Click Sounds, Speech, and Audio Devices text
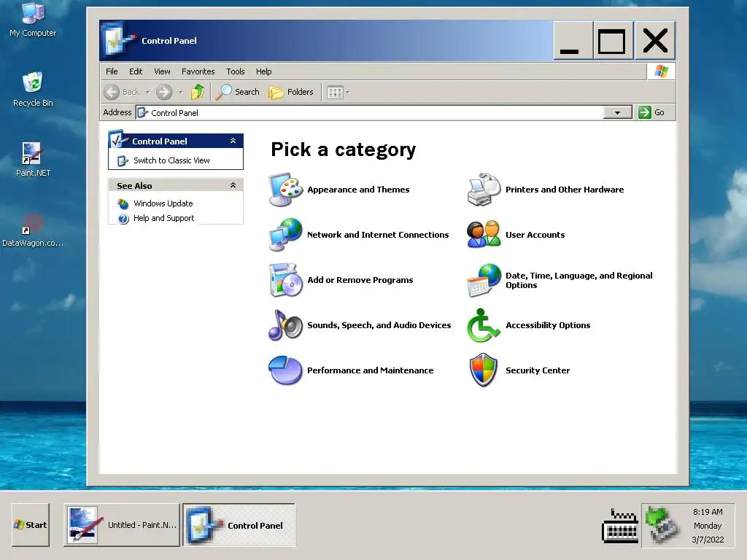Image resolution: width=747 pixels, height=560 pixels. click(x=379, y=325)
